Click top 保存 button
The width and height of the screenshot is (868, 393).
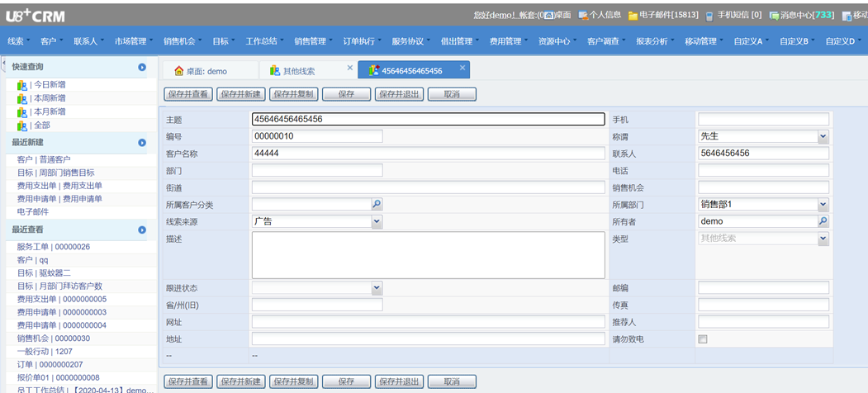(347, 94)
